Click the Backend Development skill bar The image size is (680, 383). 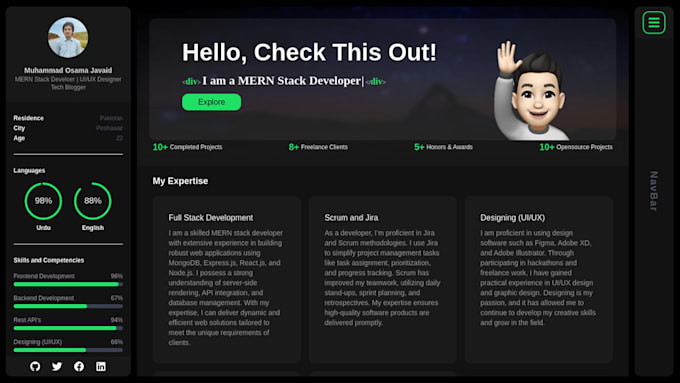[x=68, y=306]
